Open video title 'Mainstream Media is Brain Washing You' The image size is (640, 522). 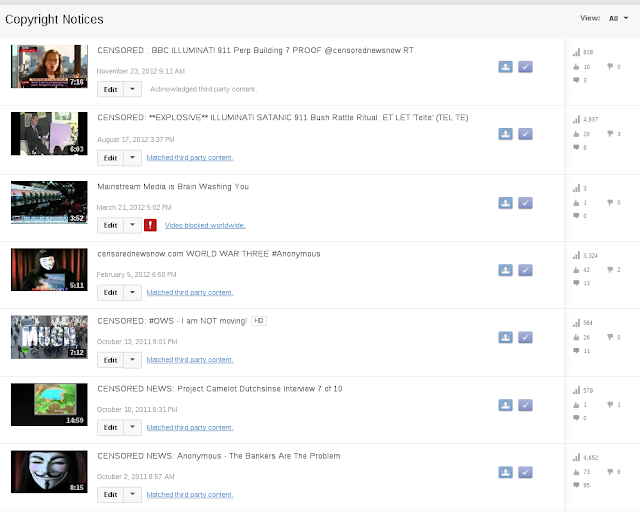173,187
